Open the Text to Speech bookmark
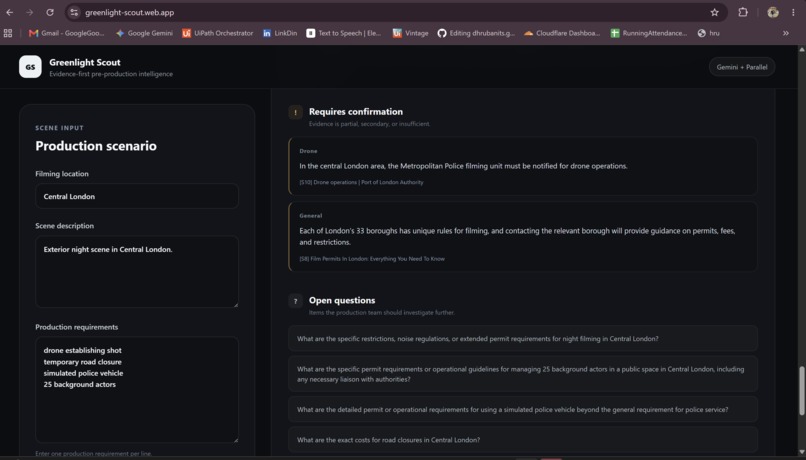 pyautogui.click(x=343, y=33)
